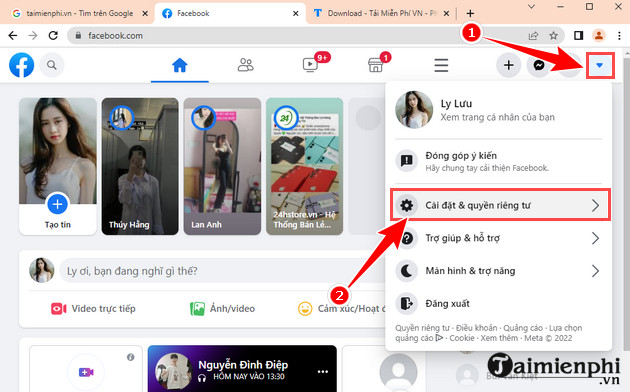630x392 pixels.
Task: Click the settings gear icon
Action: point(407,206)
